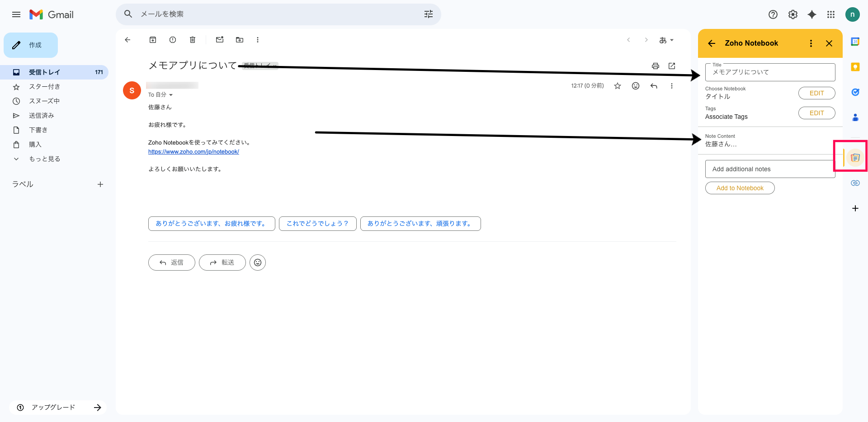Open the input tools language dropdown
The image size is (868, 422).
(x=666, y=40)
